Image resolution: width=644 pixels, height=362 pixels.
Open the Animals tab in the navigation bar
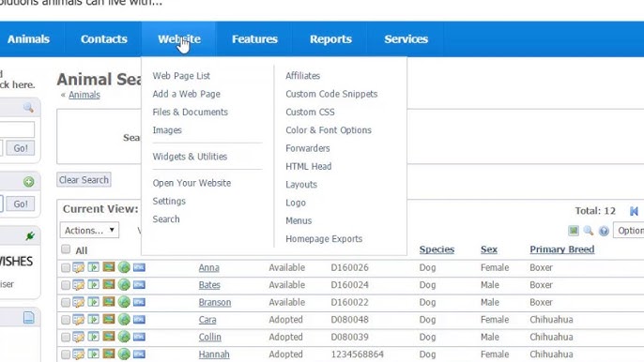point(28,39)
